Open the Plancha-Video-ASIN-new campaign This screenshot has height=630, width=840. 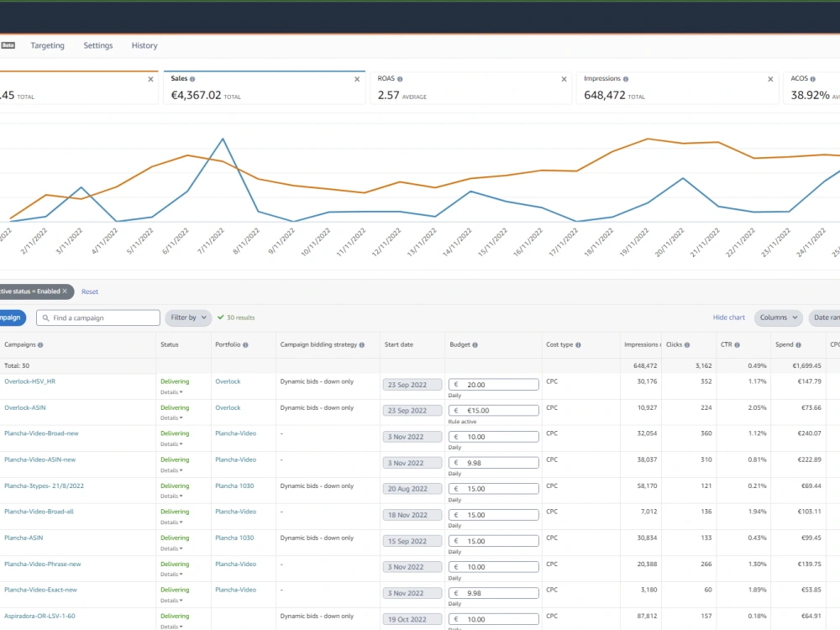coord(40,459)
